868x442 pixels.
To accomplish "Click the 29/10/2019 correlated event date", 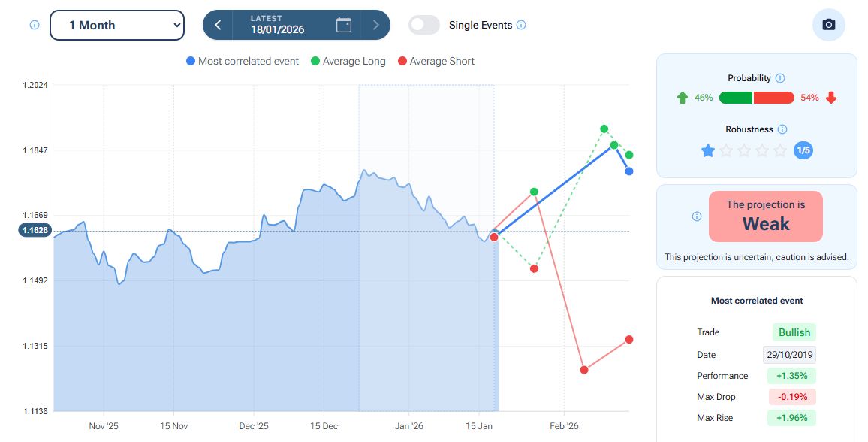I will 789,355.
